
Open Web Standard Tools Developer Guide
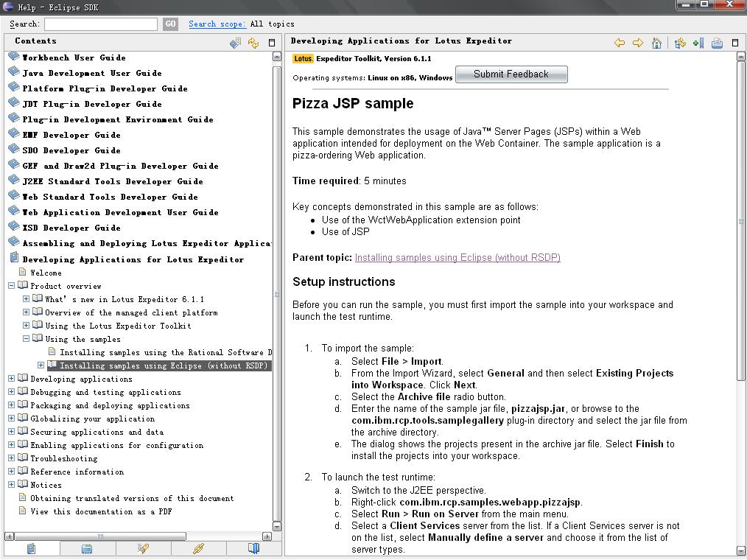click(x=110, y=197)
